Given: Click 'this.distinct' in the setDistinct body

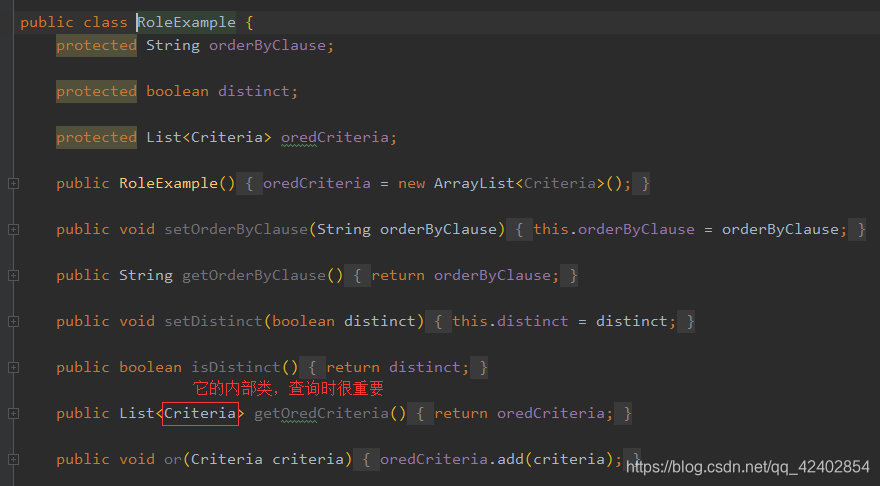Looking at the screenshot, I should [x=510, y=322].
